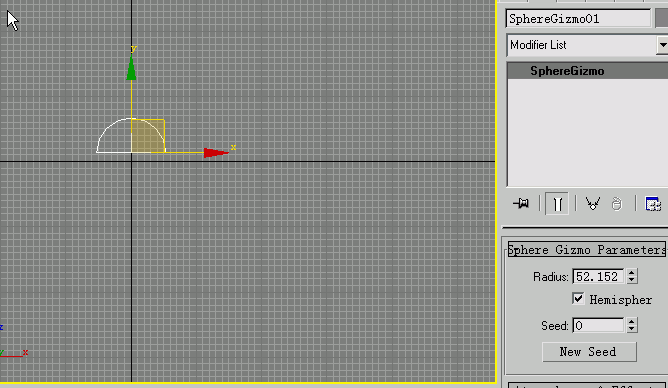
Task: Decrease Radius with spinner down arrow
Action: click(x=632, y=280)
